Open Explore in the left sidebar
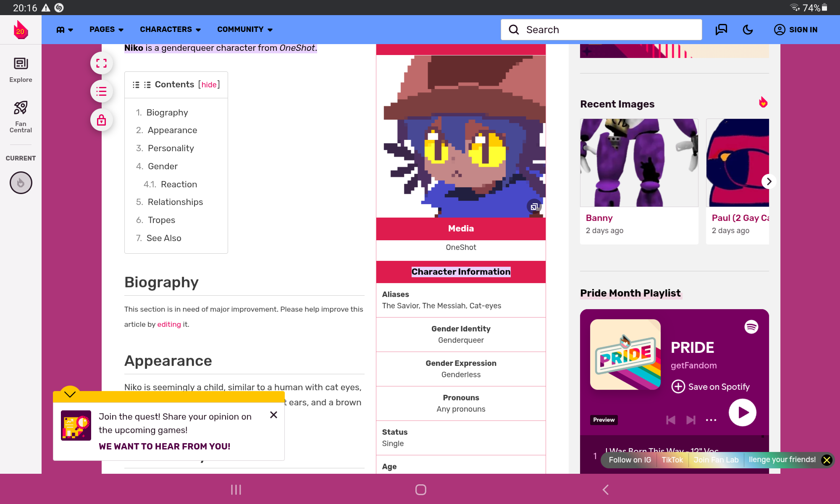The width and height of the screenshot is (840, 504). 21,70
